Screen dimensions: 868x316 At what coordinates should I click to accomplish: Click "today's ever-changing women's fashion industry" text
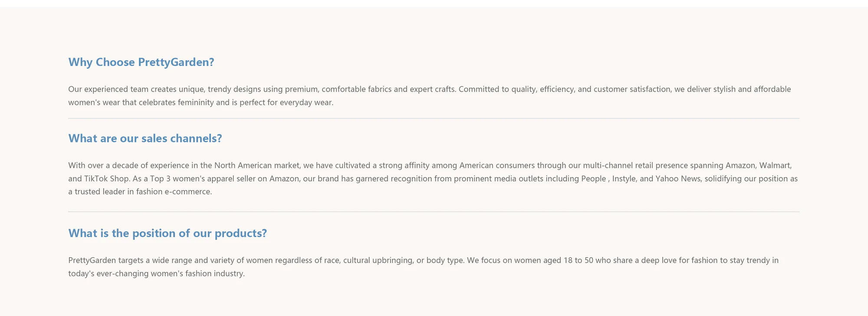click(156, 273)
